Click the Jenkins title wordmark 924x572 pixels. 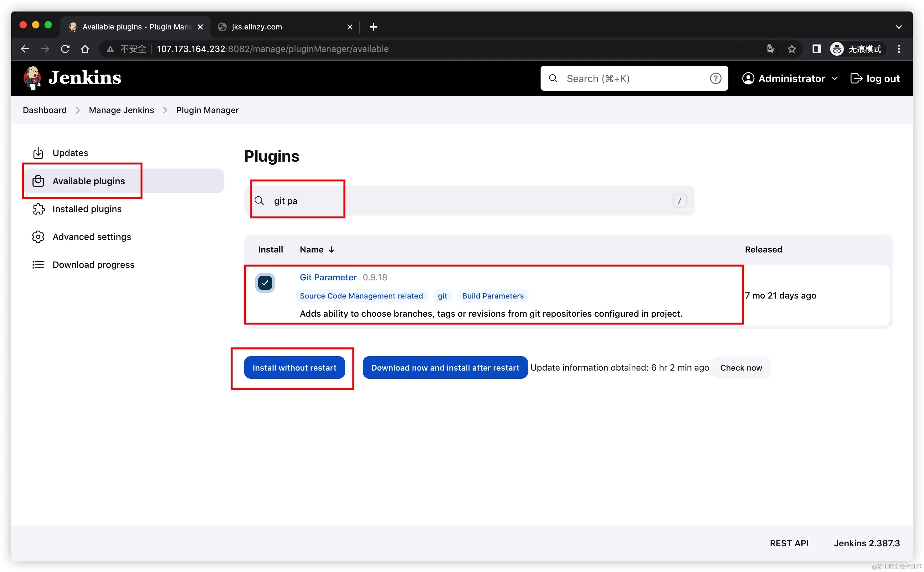pos(85,78)
